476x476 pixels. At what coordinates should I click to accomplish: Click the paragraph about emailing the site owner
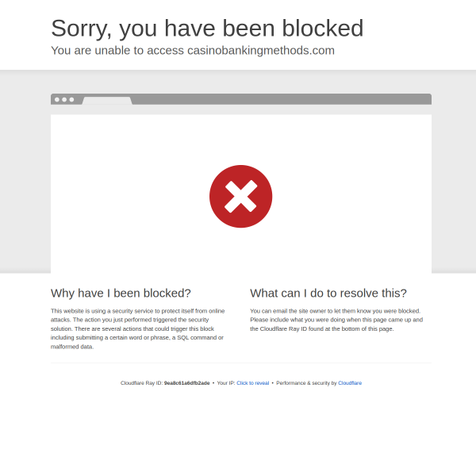(x=336, y=320)
